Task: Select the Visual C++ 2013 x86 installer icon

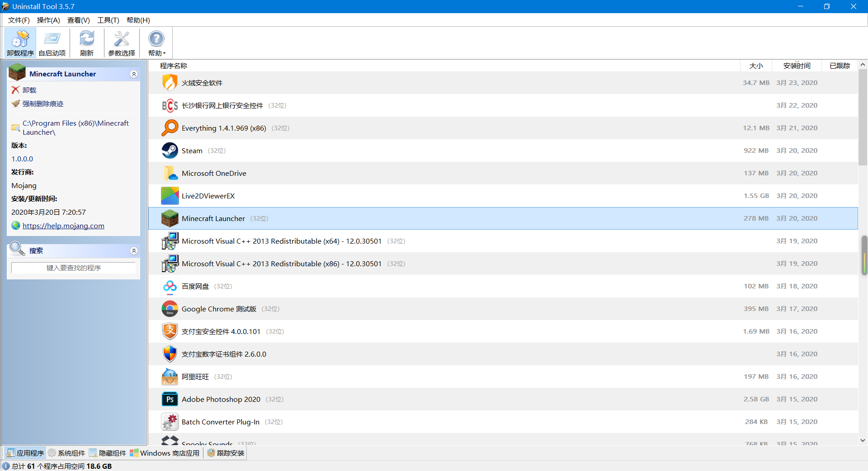Action: (x=170, y=264)
